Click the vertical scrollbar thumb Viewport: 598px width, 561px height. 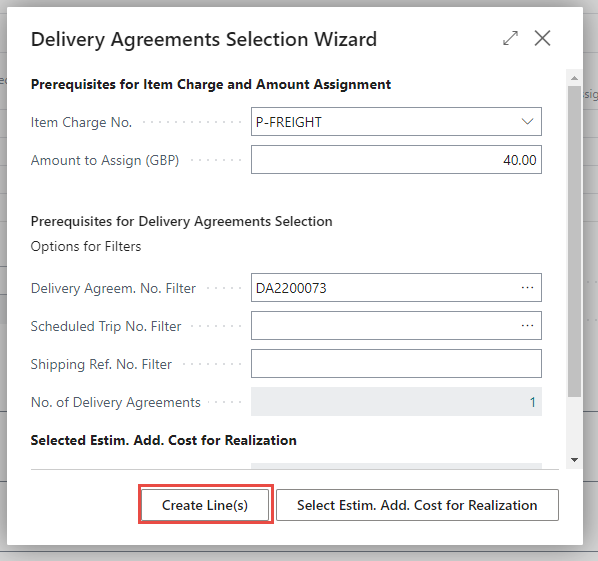coord(574,241)
